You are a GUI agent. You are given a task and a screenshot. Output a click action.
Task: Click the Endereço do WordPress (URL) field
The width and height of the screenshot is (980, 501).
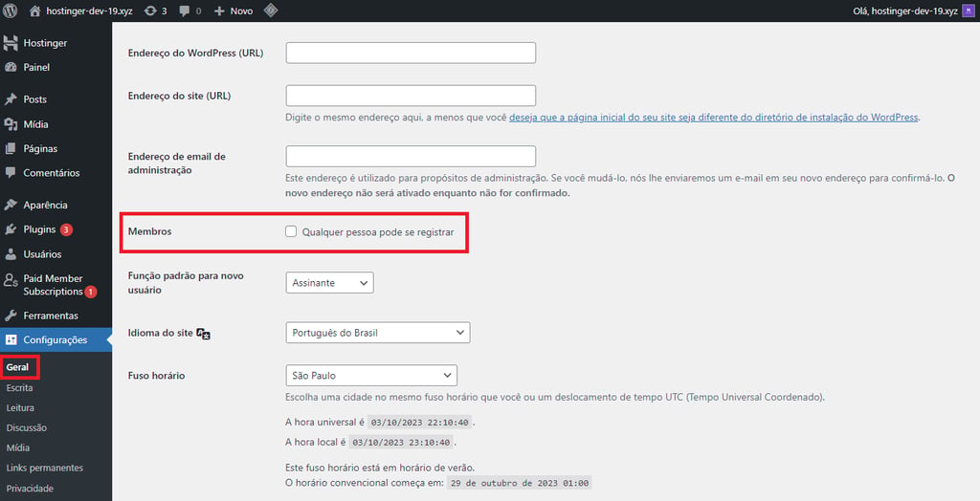click(x=411, y=53)
